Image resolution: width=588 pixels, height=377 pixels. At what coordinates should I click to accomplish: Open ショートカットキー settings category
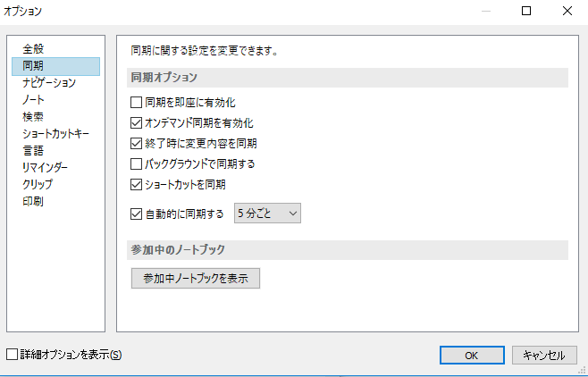[x=55, y=133]
